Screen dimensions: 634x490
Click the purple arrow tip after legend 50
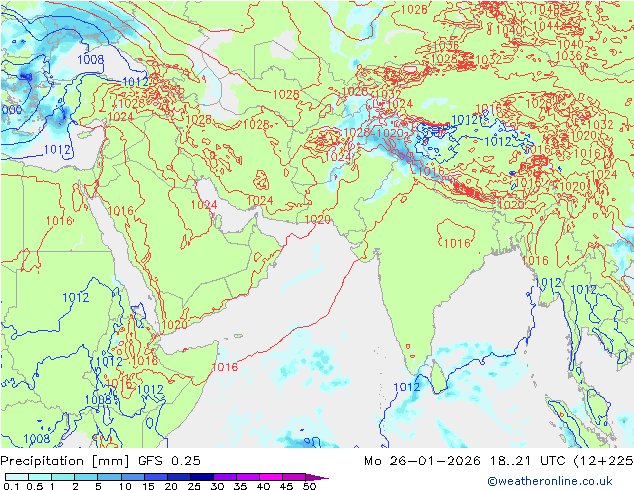(x=318, y=477)
